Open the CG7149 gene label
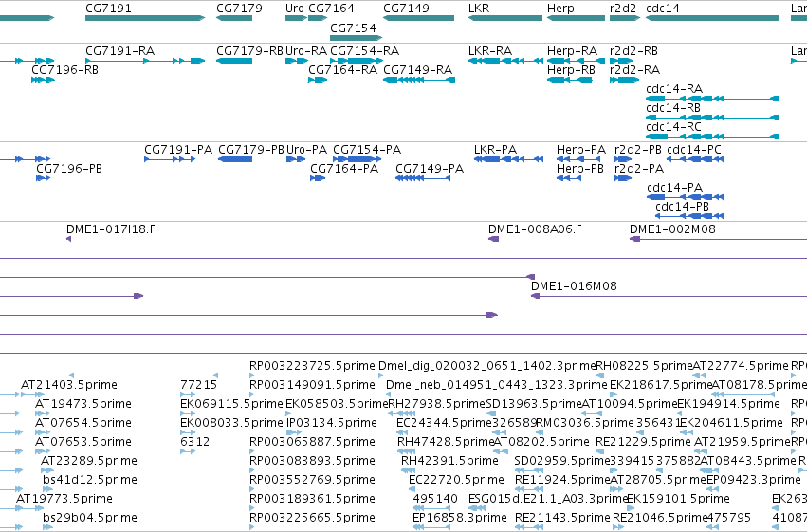807x532 pixels. pos(406,9)
